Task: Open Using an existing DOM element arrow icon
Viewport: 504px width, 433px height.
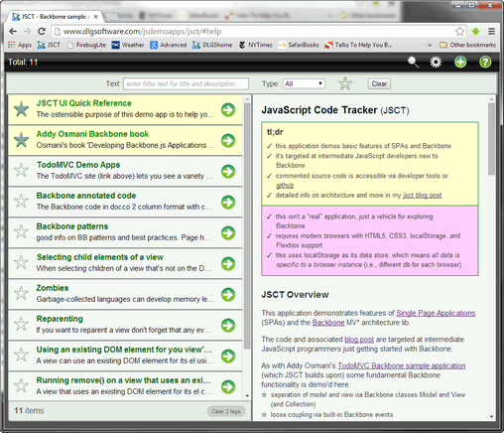Action: coord(228,356)
